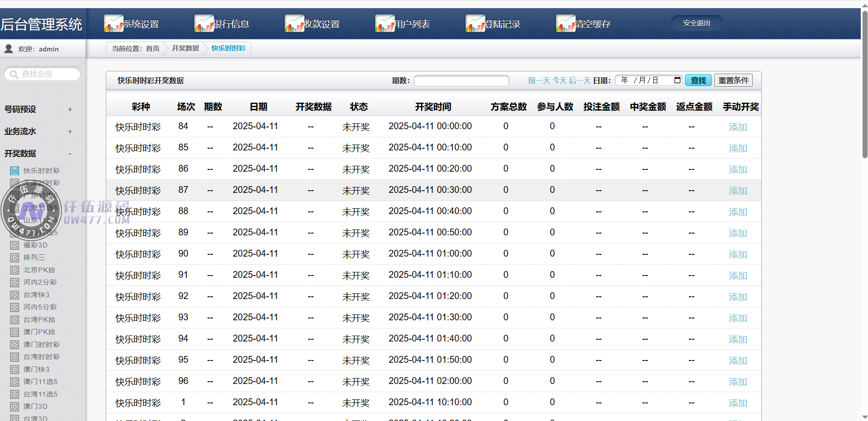Click the 安全退出 logout button
This screenshot has height=421, width=868.
(696, 23)
